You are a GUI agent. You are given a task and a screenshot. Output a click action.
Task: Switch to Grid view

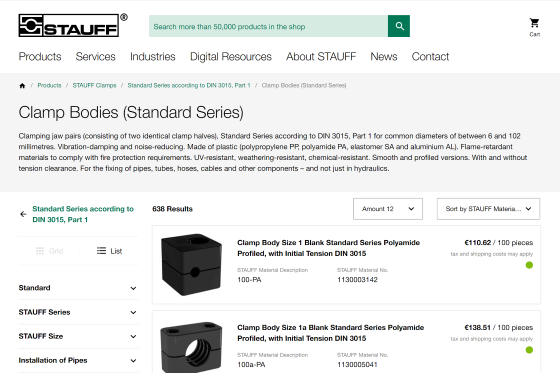tap(49, 251)
